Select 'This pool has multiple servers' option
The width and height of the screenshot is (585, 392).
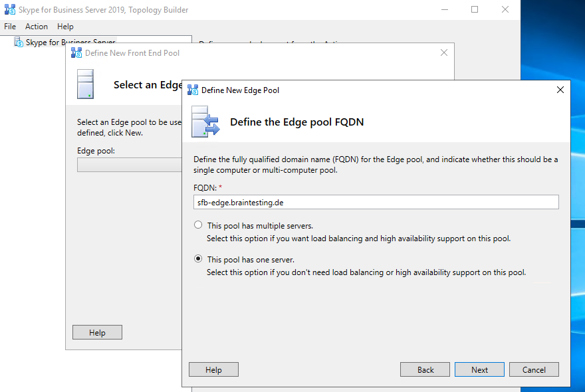pyautogui.click(x=198, y=225)
